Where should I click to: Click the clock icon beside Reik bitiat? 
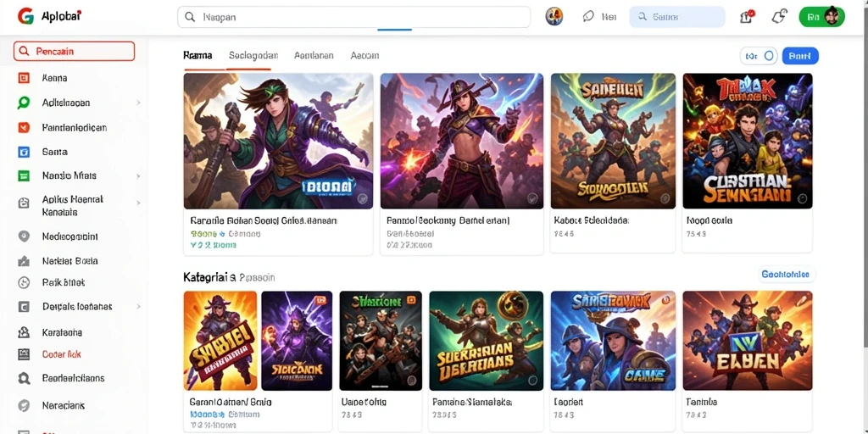tap(24, 282)
